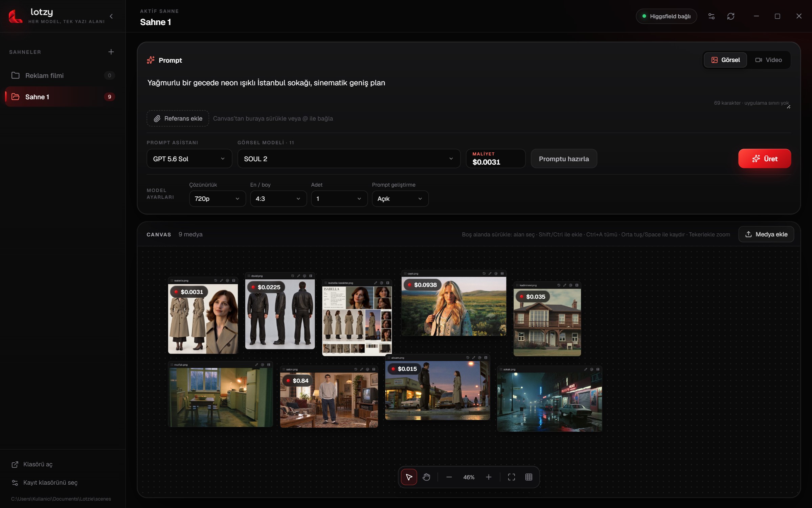This screenshot has width=812, height=508.
Task: Select the isabella-karakter.png character sheet thumbnail
Action: 357,321
